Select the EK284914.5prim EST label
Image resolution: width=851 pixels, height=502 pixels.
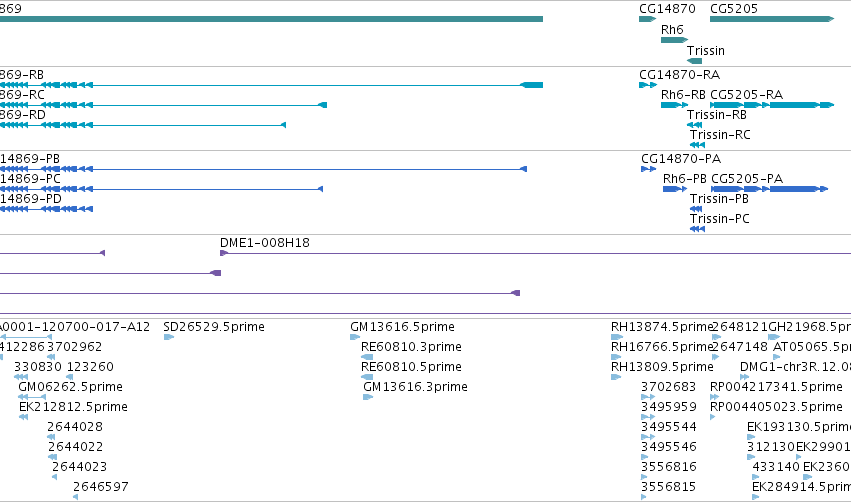801,486
